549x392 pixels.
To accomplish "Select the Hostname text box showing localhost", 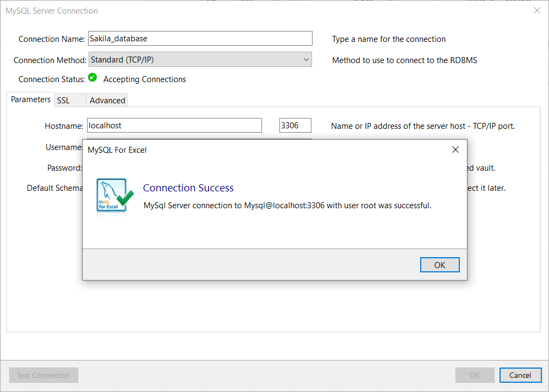I will [174, 125].
